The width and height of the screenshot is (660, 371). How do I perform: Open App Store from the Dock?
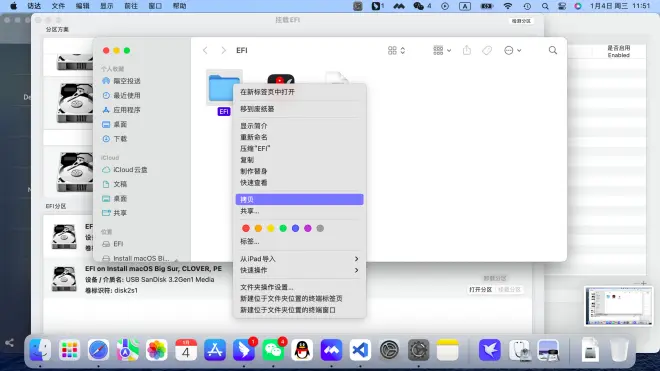[x=215, y=350]
